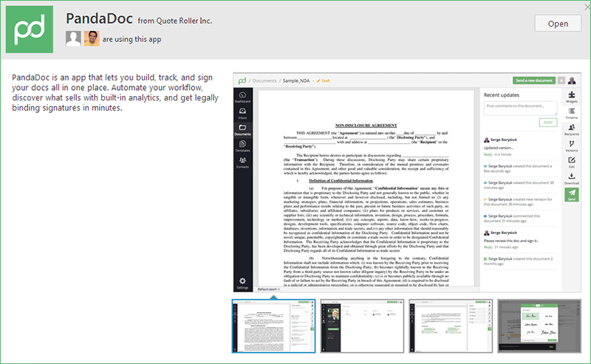Click the NON-DISCLOSURE AGREEMENT document title
The width and height of the screenshot is (591, 364).
pyautogui.click(x=366, y=126)
